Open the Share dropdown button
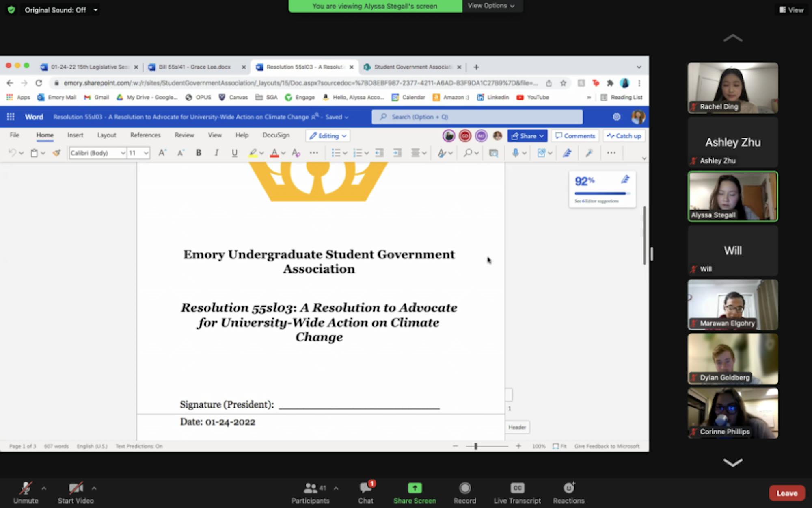812x508 pixels. pos(527,136)
